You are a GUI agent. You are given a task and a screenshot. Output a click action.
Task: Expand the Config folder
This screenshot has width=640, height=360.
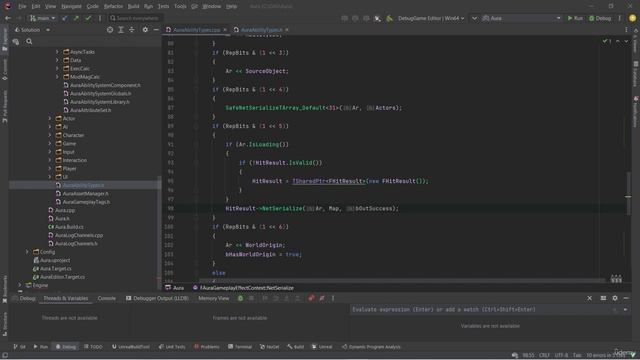tap(27, 252)
